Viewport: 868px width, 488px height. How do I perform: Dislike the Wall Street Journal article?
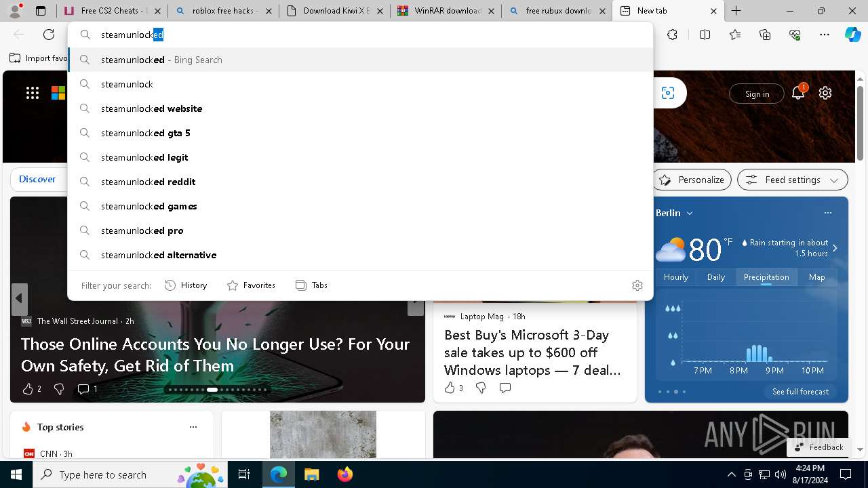click(59, 389)
